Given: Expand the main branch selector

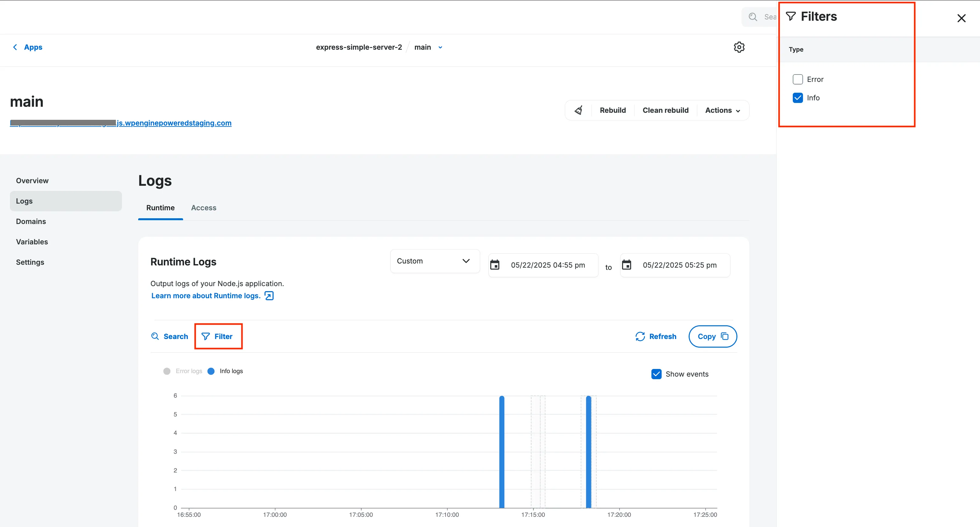Looking at the screenshot, I should pyautogui.click(x=440, y=47).
